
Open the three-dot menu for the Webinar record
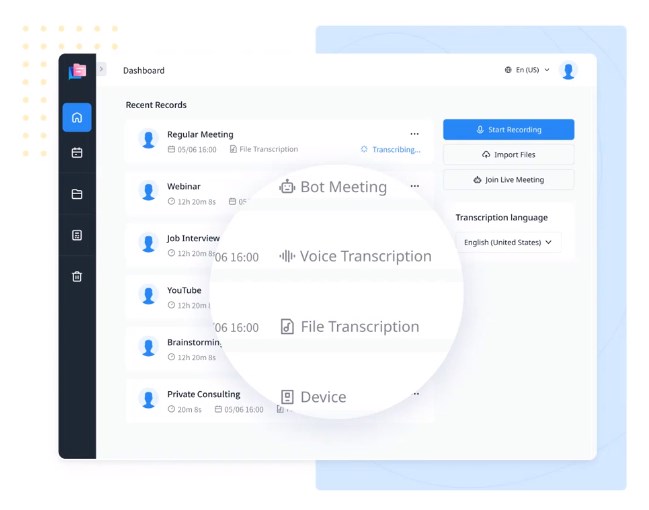coord(414,186)
